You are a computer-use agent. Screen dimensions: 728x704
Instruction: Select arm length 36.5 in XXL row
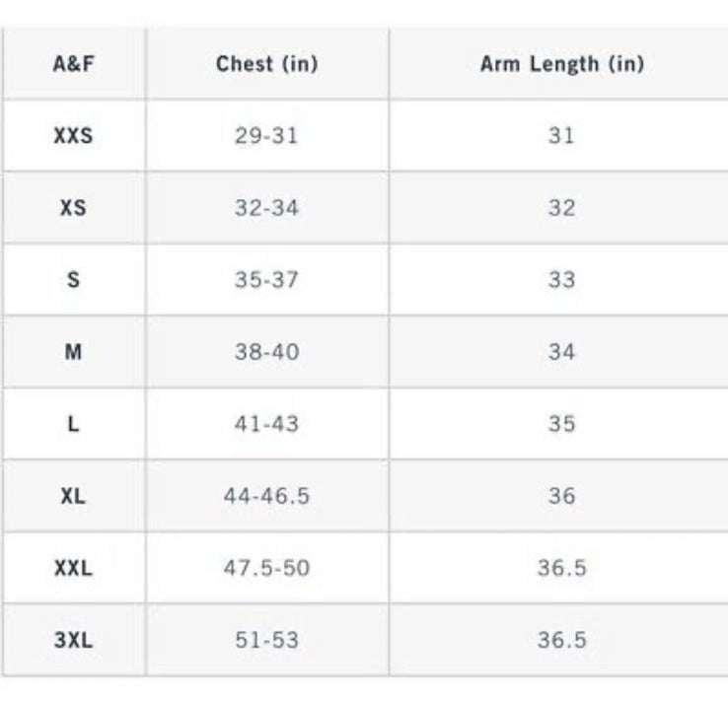(562, 568)
